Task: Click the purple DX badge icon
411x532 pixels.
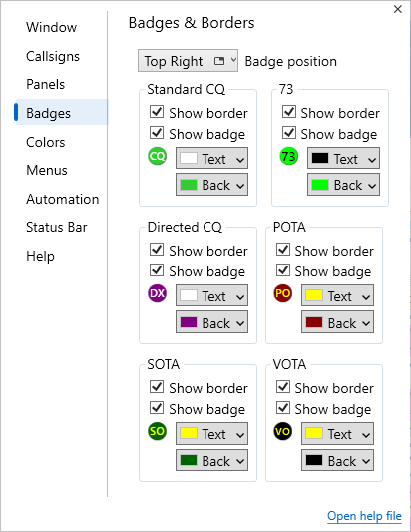Action: click(x=157, y=293)
